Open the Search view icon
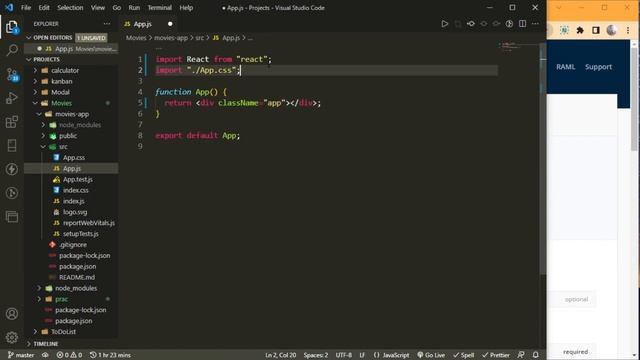 point(12,50)
